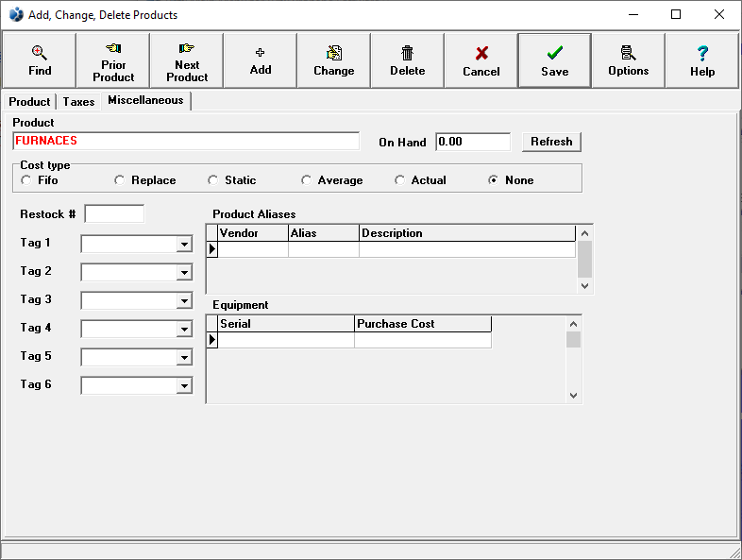Click the Delete trash can icon
This screenshot has height=560, width=742.
click(407, 53)
